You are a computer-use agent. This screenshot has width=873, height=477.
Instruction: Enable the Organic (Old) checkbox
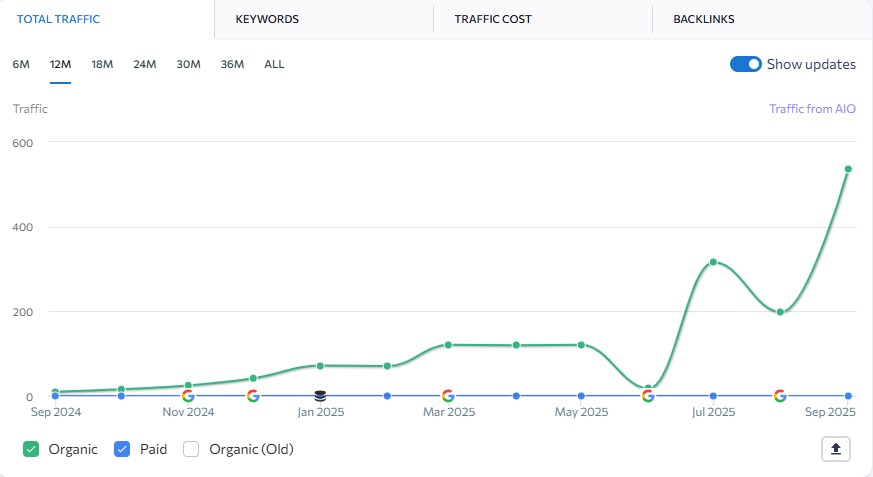coord(191,449)
